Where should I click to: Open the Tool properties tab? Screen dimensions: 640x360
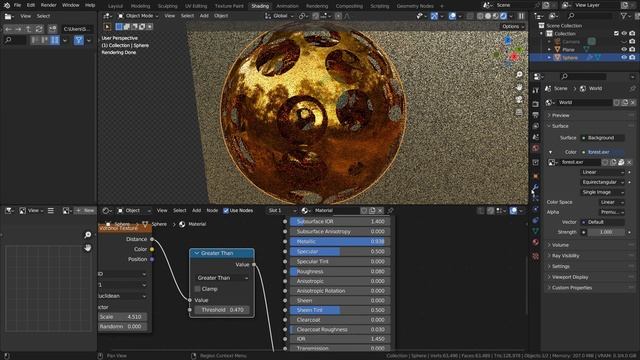pos(536,90)
